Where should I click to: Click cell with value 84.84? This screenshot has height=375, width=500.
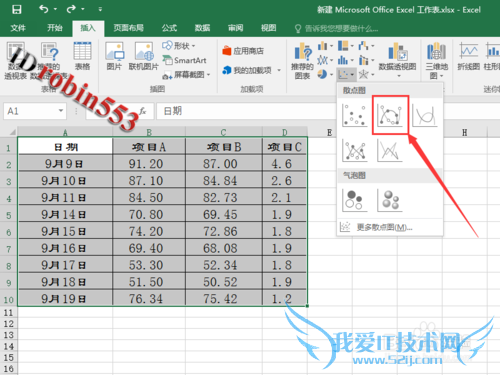224,181
